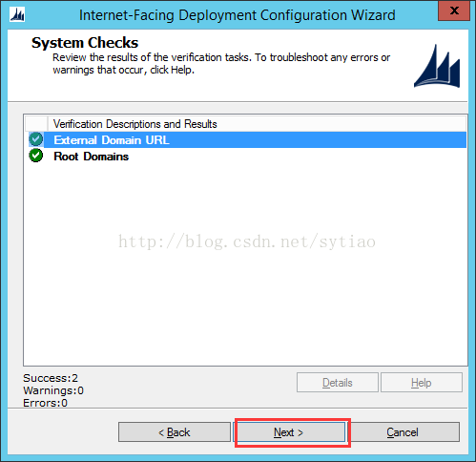Click the wizard title bar text
This screenshot has height=462, width=476.
point(238,15)
